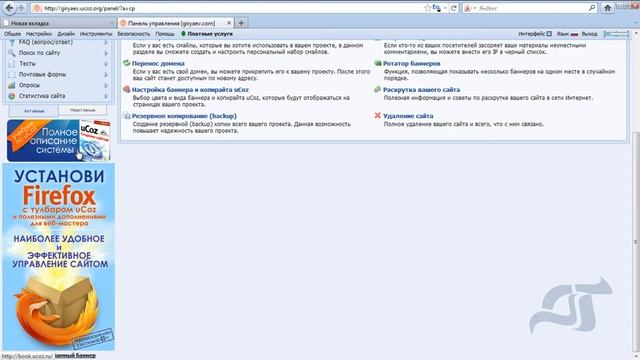The image size is (640, 360).
Task: Click the browser home icon
Action: tap(607, 8)
